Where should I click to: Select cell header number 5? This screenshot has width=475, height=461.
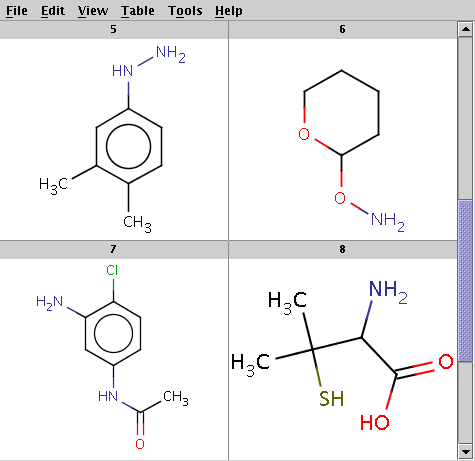click(x=114, y=30)
